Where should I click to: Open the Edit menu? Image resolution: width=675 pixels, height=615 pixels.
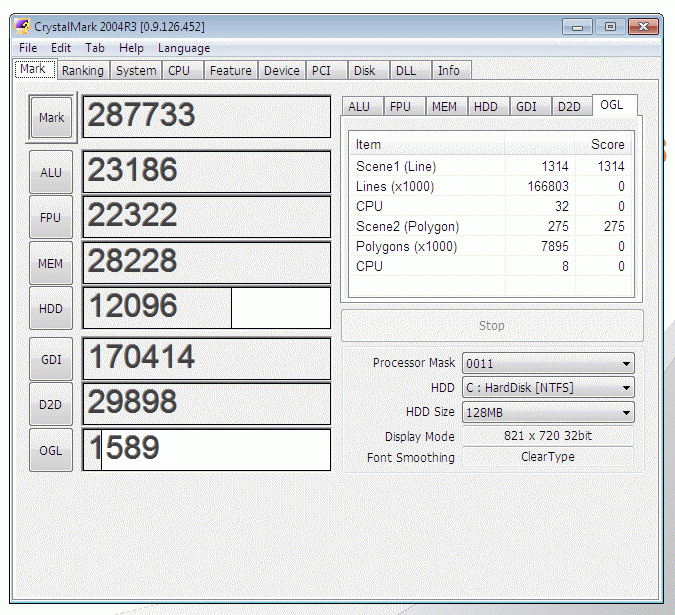point(61,48)
